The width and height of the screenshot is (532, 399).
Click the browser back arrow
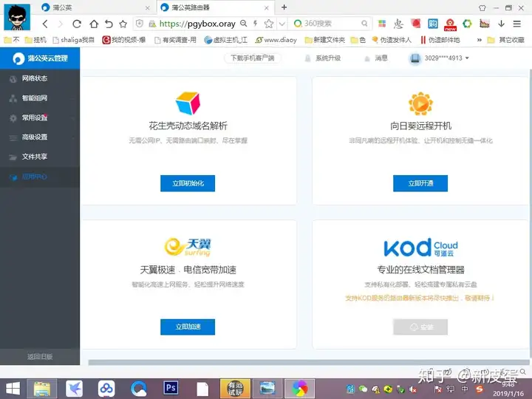[x=45, y=24]
